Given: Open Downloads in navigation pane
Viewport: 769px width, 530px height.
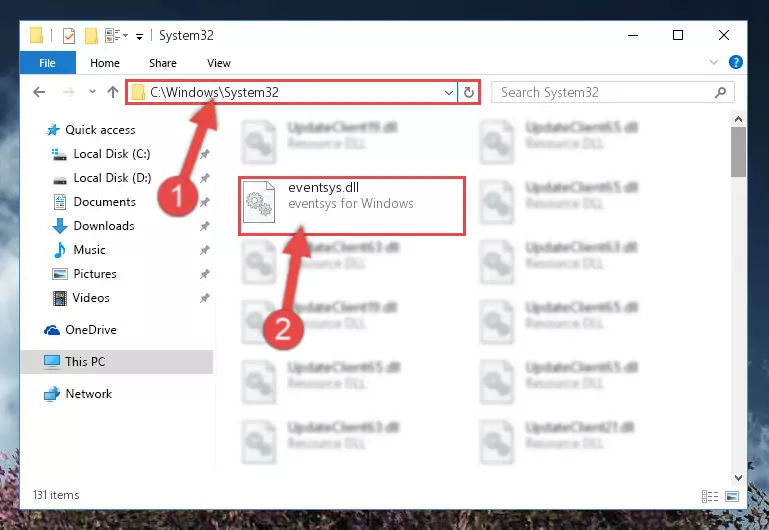Looking at the screenshot, I should pyautogui.click(x=104, y=226).
